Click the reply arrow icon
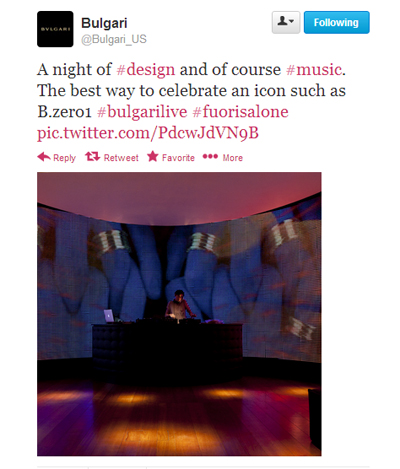The height and width of the screenshot is (469, 400). [x=44, y=157]
